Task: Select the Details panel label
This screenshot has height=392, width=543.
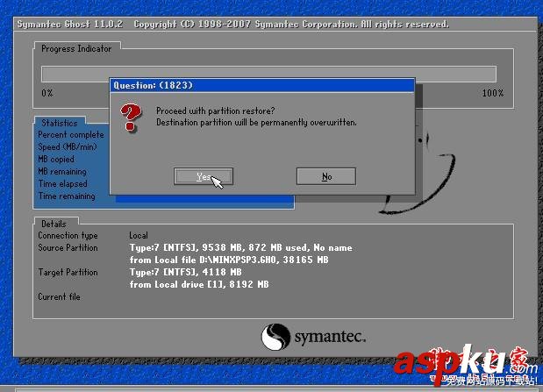Action: click(x=54, y=224)
